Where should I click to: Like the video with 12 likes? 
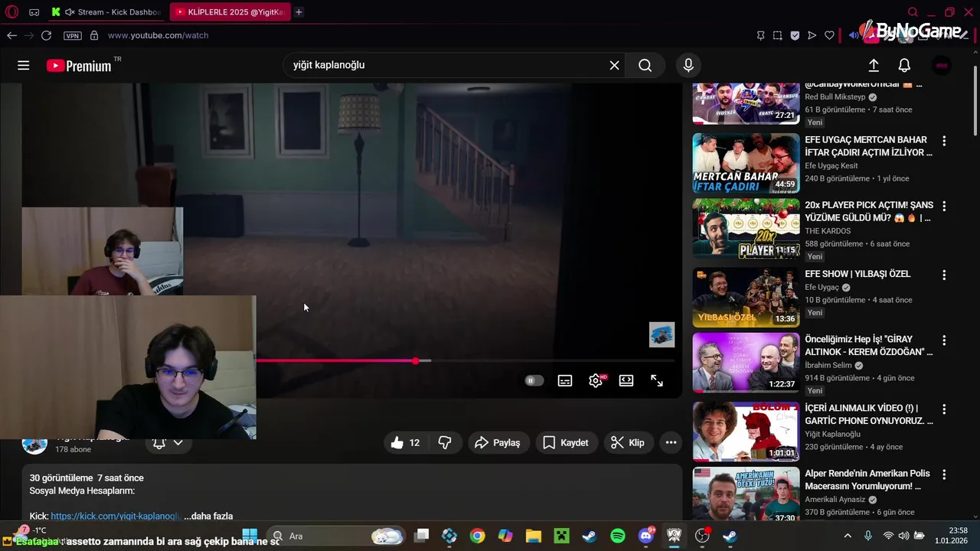[x=406, y=442]
